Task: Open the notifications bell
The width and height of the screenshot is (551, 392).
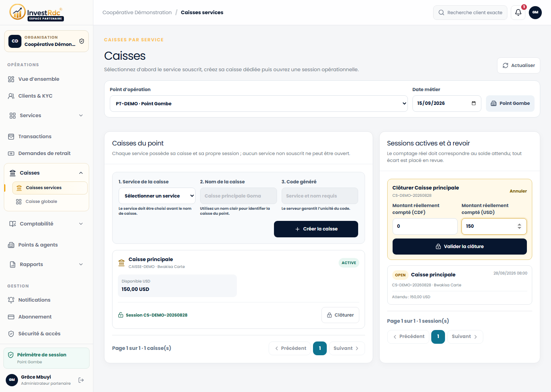Action: click(518, 13)
